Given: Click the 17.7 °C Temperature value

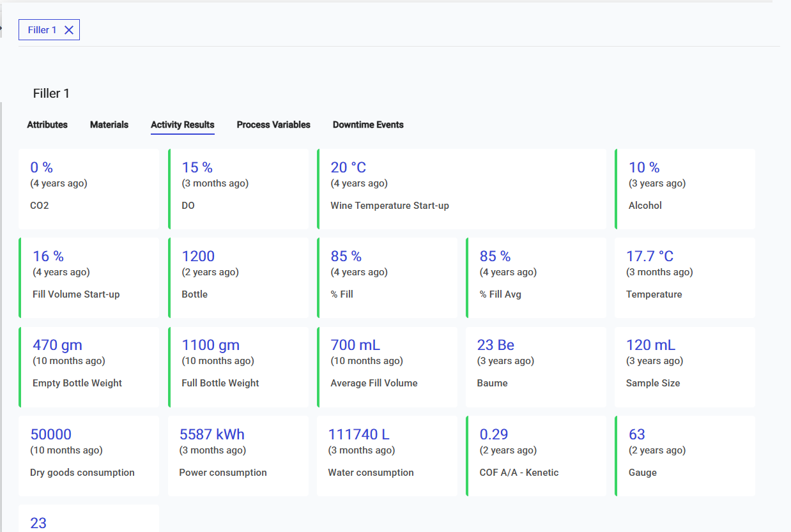Looking at the screenshot, I should click(650, 257).
